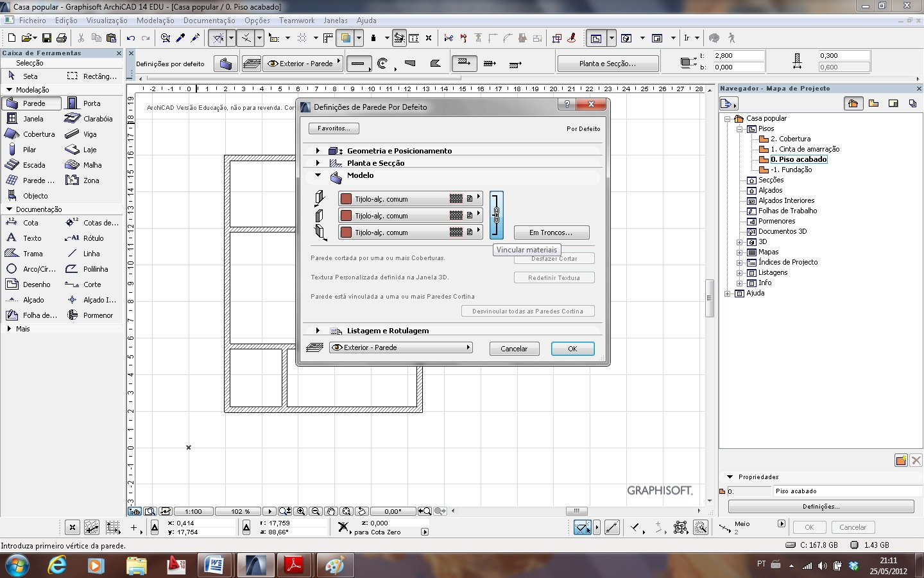The height and width of the screenshot is (578, 924).
Task: Open the Exterior - Parede layer dropdown in dialog
Action: pos(401,347)
